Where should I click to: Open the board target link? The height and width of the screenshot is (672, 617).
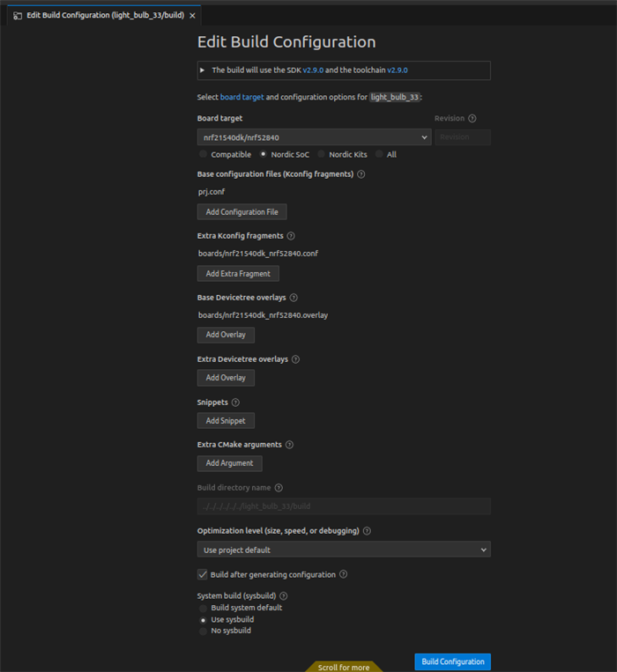[x=242, y=97]
